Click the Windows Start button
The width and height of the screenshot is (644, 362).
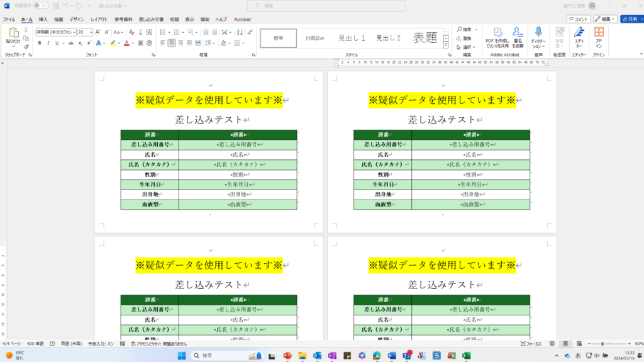click(x=182, y=356)
